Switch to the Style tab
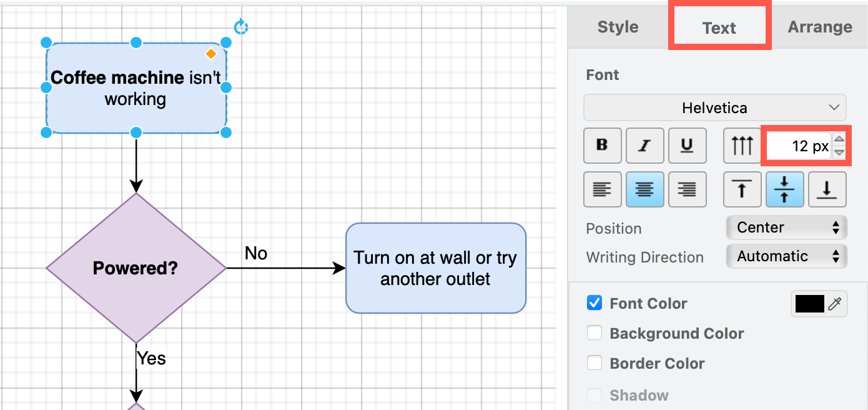Image resolution: width=868 pixels, height=410 pixels. [x=616, y=26]
